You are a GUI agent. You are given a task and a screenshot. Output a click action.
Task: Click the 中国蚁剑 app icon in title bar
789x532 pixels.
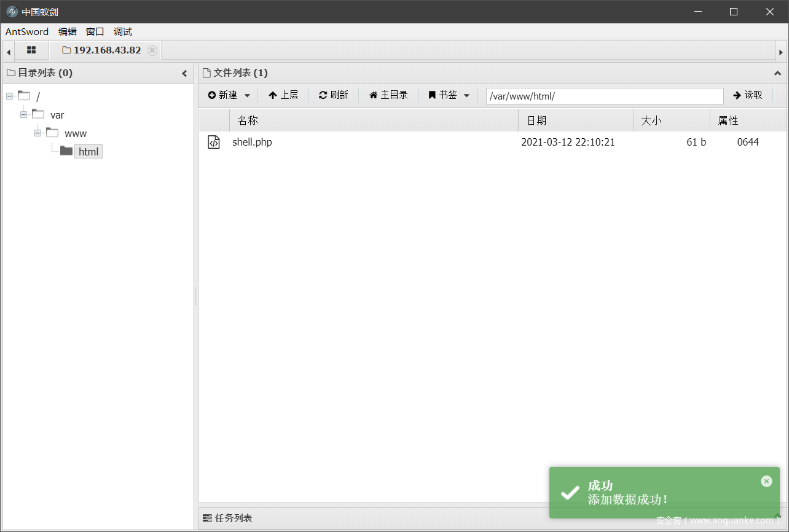click(x=12, y=12)
